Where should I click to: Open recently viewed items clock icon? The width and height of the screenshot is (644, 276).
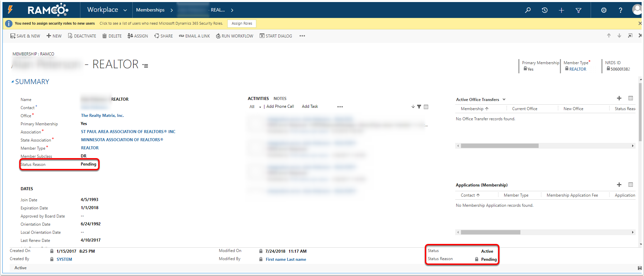(x=545, y=10)
